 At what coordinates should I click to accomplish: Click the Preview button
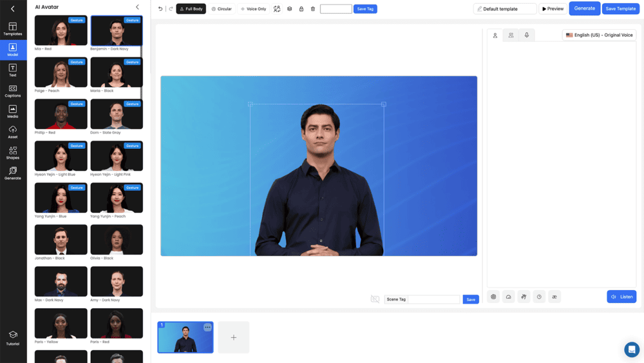click(553, 8)
